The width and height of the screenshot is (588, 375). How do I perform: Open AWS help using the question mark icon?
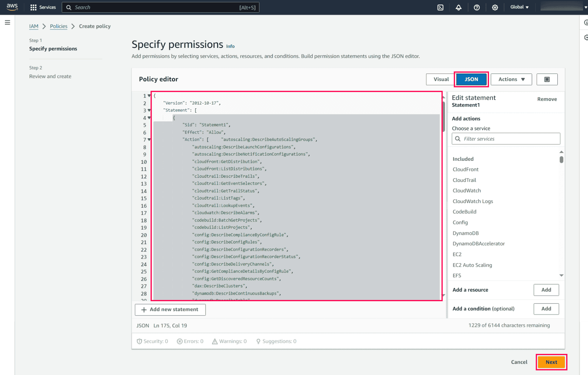pos(477,7)
